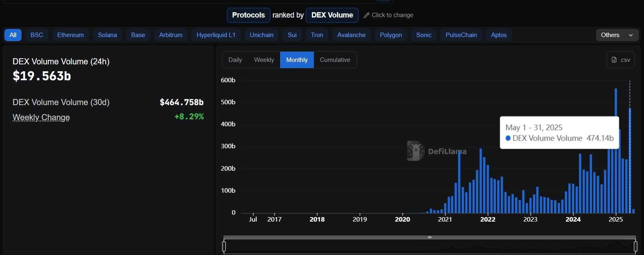Click the 2022 x-axis label

[488, 220]
